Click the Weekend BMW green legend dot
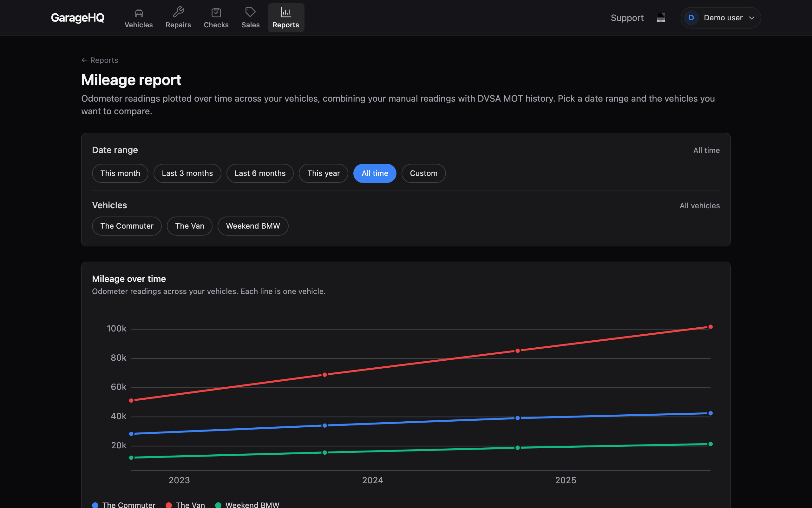The image size is (812, 508). pyautogui.click(x=218, y=505)
